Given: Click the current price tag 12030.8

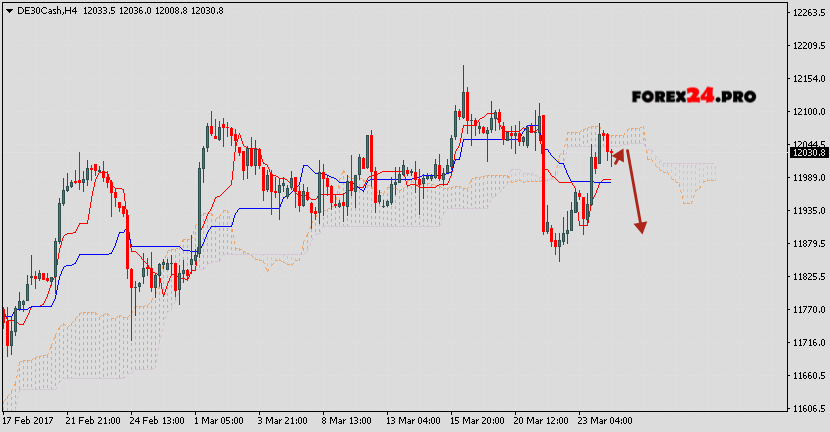Looking at the screenshot, I should [x=807, y=152].
